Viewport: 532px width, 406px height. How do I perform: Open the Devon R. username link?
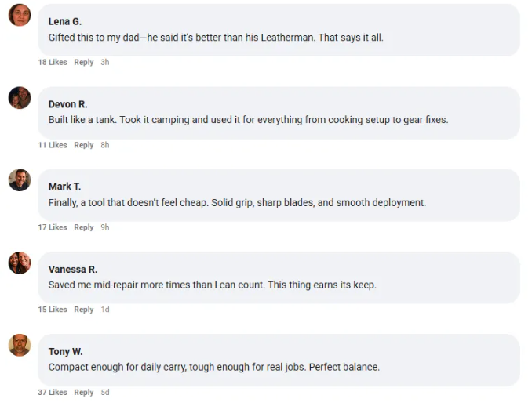(68, 104)
